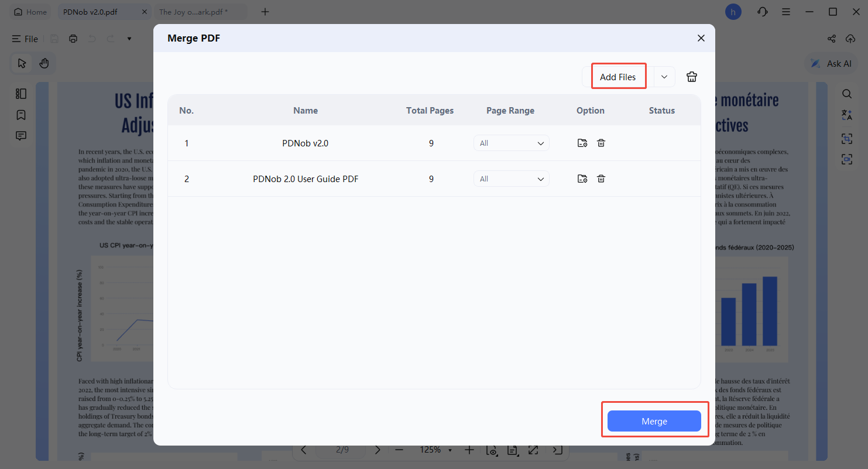The width and height of the screenshot is (868, 469).
Task: Delete the PDNob v2.0 file from the merge list
Action: (601, 143)
